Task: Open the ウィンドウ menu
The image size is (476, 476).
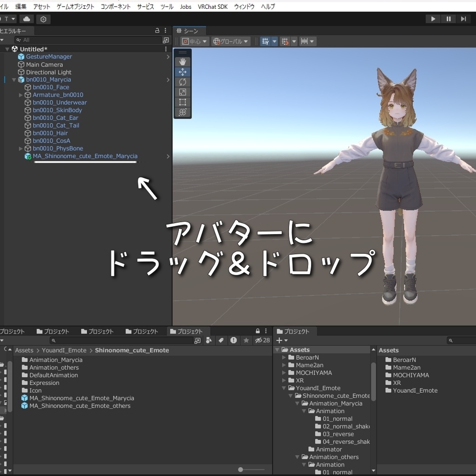Action: click(x=245, y=7)
